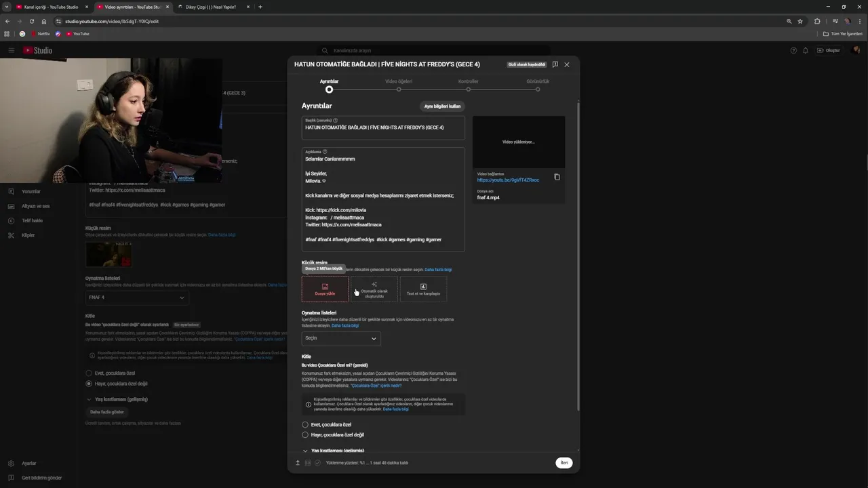Go to browser home button
The image size is (868, 488).
click(x=44, y=21)
